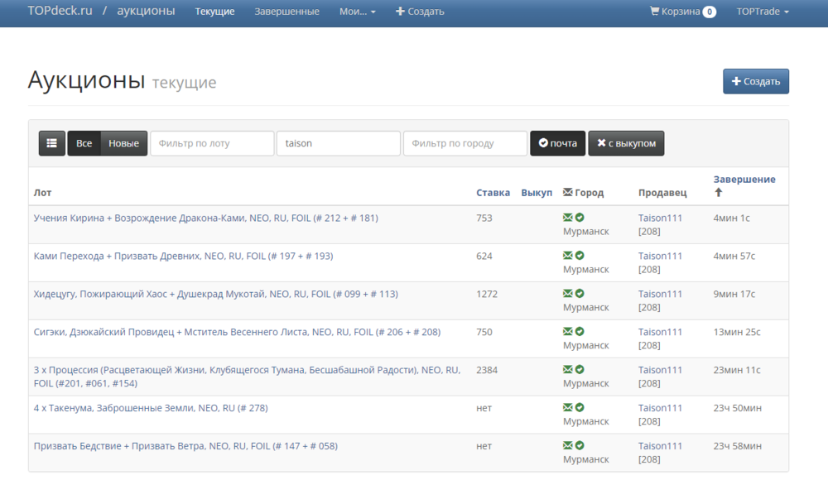This screenshot has width=828, height=504.
Task: Click envelope icon in Учения Кирина row
Action: (x=568, y=218)
